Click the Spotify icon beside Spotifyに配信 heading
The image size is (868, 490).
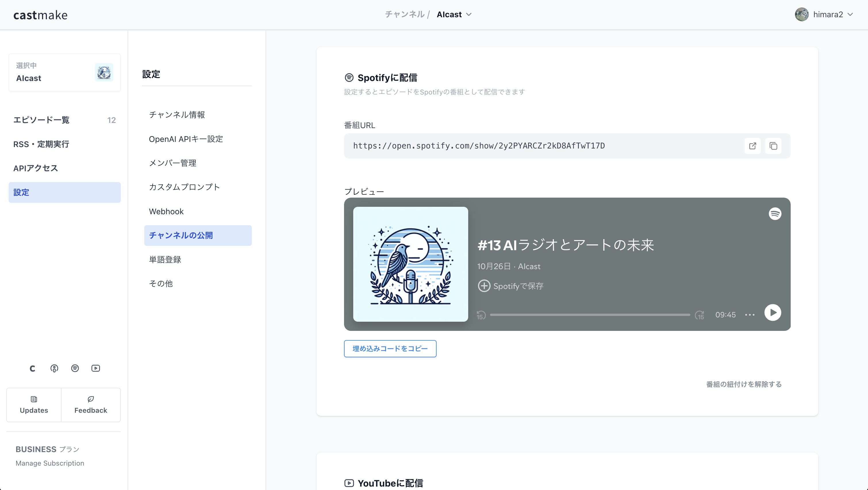coord(349,78)
